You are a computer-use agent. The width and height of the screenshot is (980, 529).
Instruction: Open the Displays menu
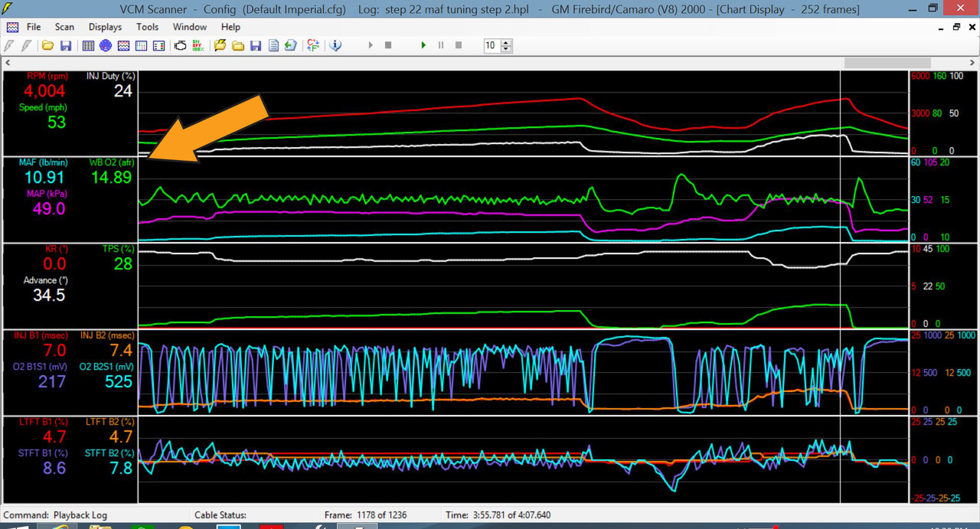(x=105, y=27)
